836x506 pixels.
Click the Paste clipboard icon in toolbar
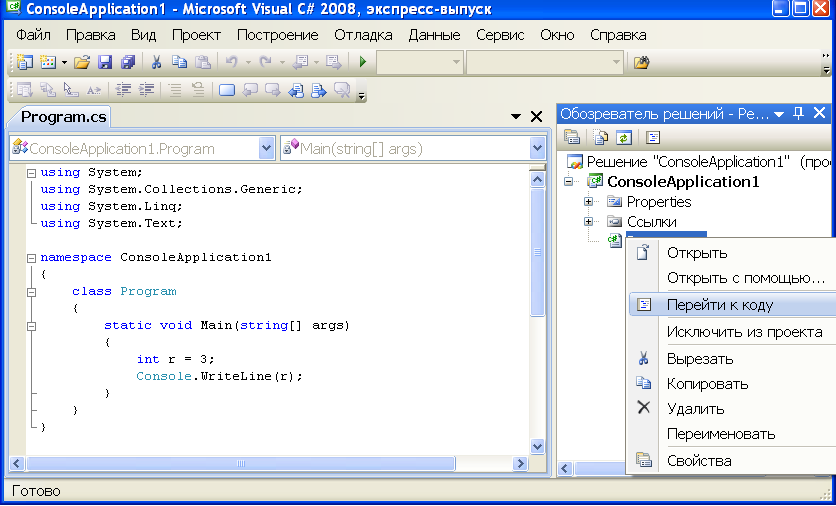[203, 62]
